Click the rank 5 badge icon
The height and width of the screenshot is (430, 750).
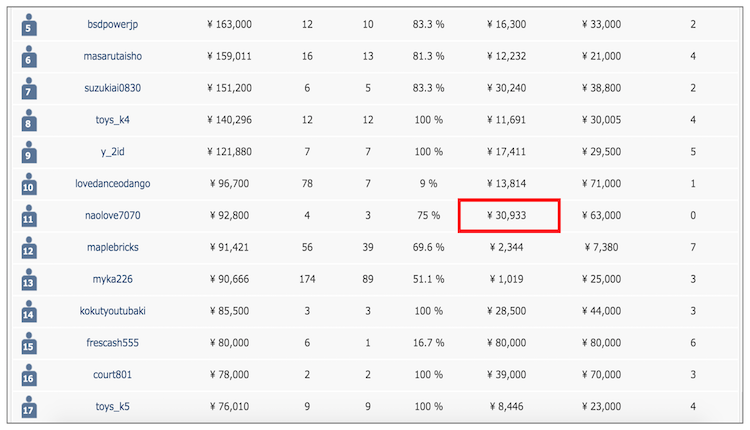pos(29,25)
